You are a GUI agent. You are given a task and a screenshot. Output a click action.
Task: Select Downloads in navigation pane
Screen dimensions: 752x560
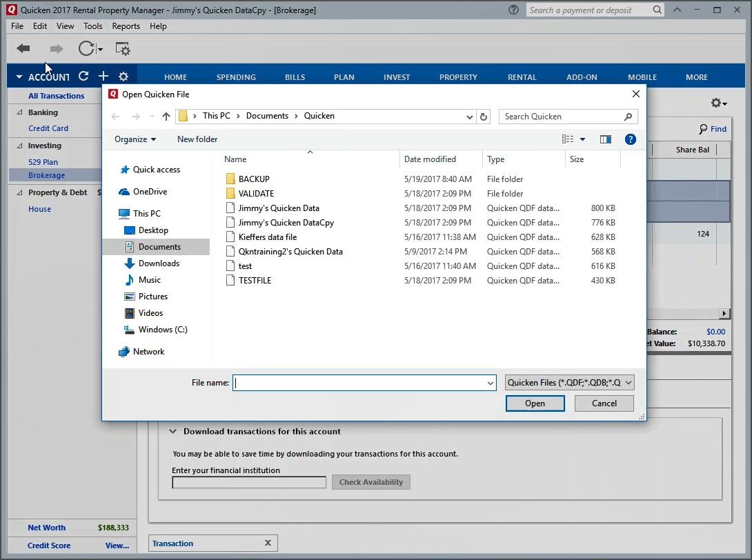pyautogui.click(x=159, y=263)
